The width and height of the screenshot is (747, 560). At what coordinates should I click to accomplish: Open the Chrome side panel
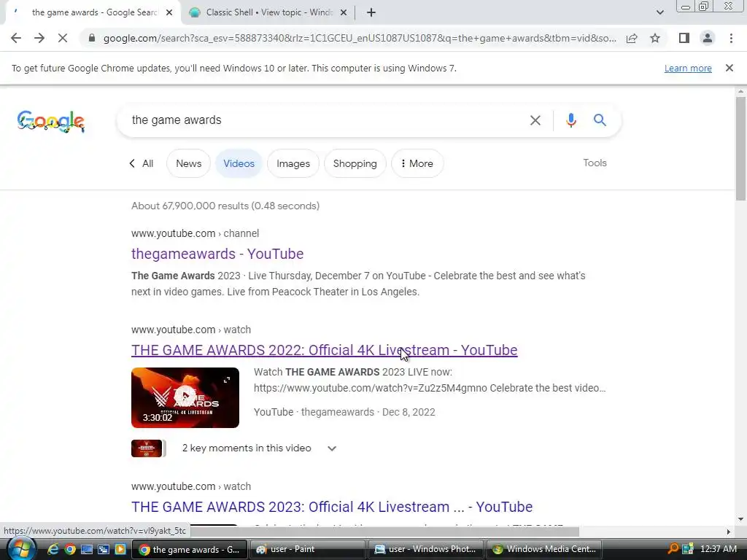684,38
